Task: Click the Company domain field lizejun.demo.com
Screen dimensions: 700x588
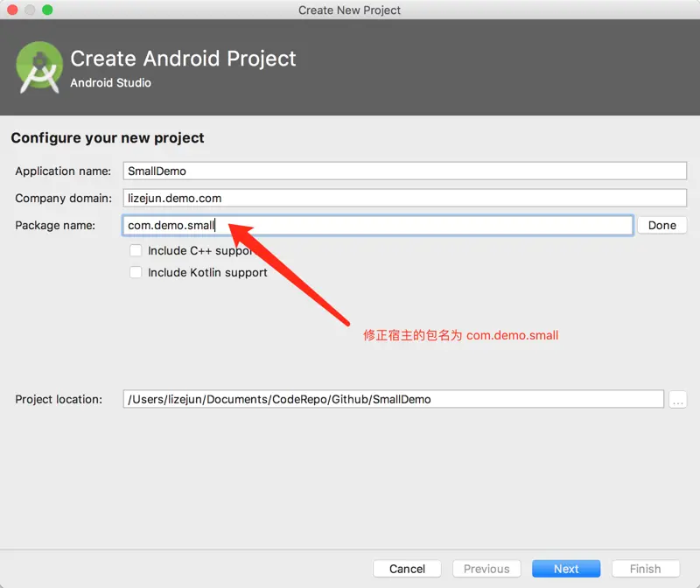Action: pyautogui.click(x=404, y=198)
